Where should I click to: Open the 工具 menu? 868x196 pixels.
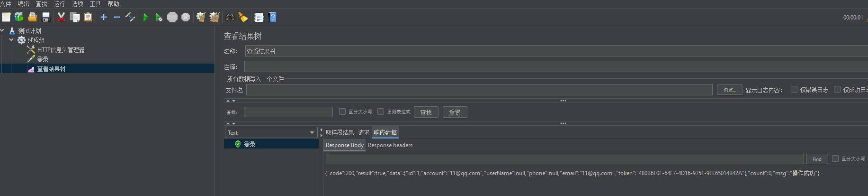pos(96,4)
